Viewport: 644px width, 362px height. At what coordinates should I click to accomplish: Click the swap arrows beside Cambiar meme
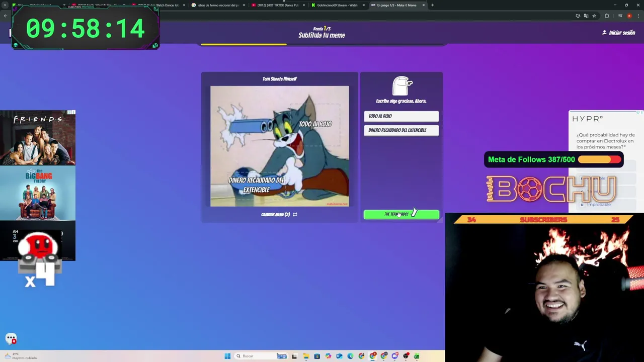point(295,215)
